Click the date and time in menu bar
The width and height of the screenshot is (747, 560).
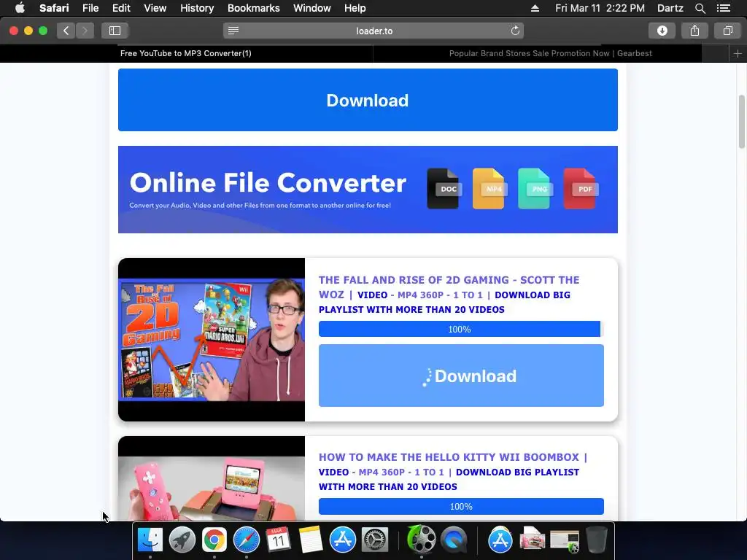click(600, 8)
